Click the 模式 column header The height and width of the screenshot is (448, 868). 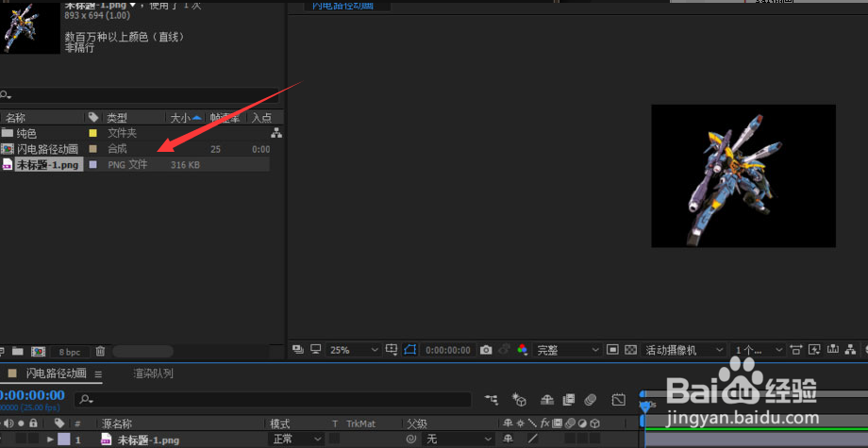(280, 423)
